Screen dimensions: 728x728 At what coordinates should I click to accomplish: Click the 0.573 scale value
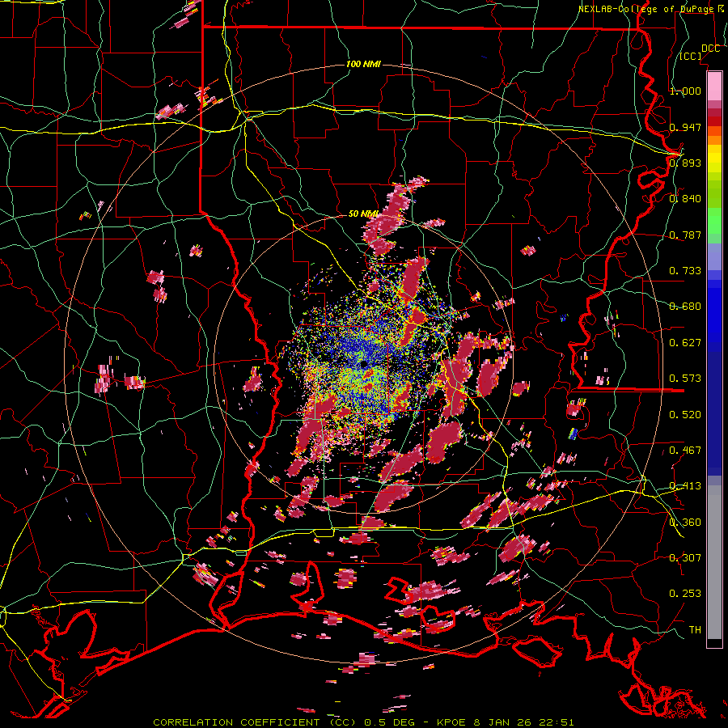[x=685, y=379]
